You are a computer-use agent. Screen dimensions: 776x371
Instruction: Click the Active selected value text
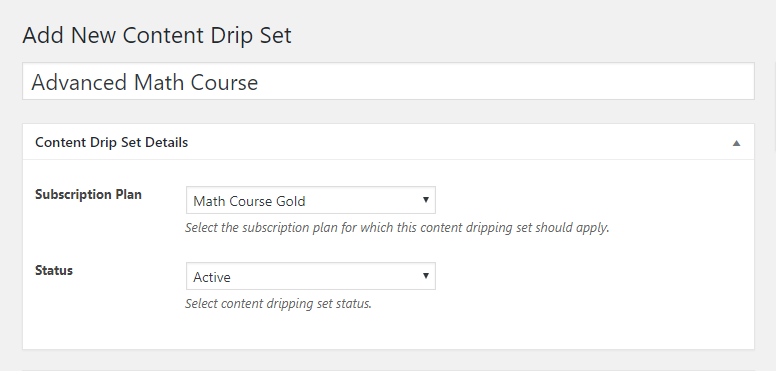pyautogui.click(x=212, y=278)
